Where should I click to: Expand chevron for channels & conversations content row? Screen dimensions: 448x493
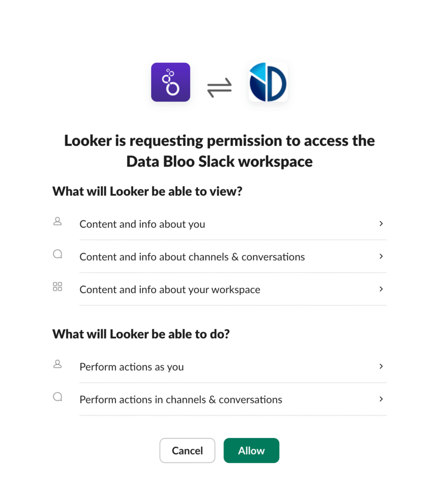(x=381, y=256)
